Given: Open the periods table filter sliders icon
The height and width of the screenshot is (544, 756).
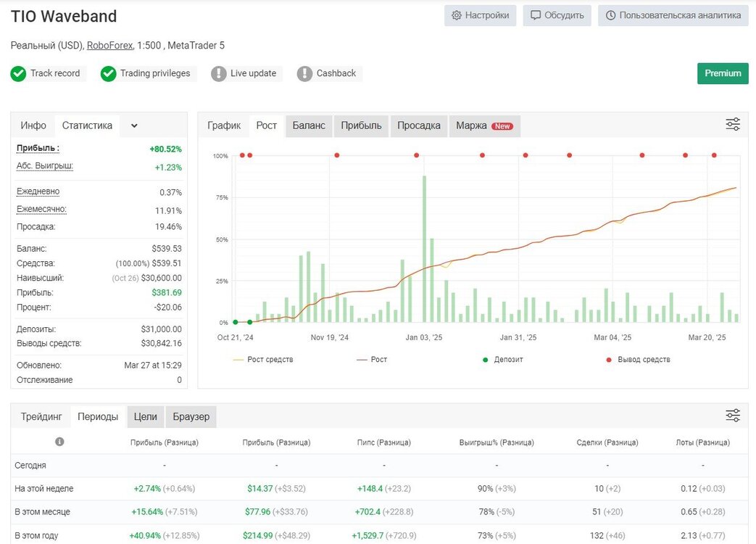Looking at the screenshot, I should (733, 415).
